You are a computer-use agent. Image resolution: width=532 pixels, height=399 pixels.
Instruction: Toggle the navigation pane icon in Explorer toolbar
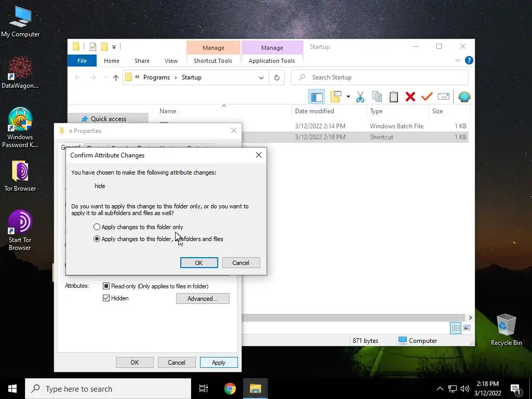click(x=316, y=97)
